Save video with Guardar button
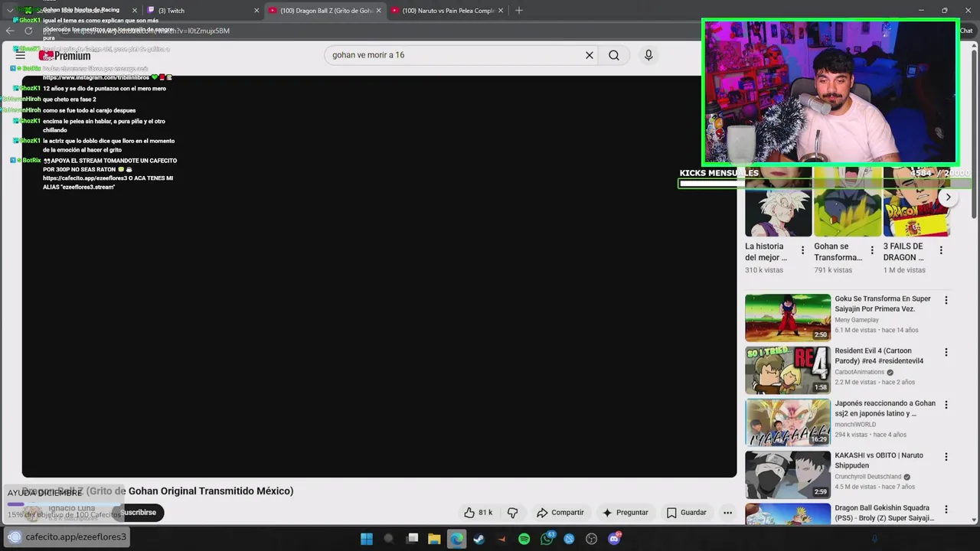Screen dimensions: 980x551 pyautogui.click(x=687, y=513)
